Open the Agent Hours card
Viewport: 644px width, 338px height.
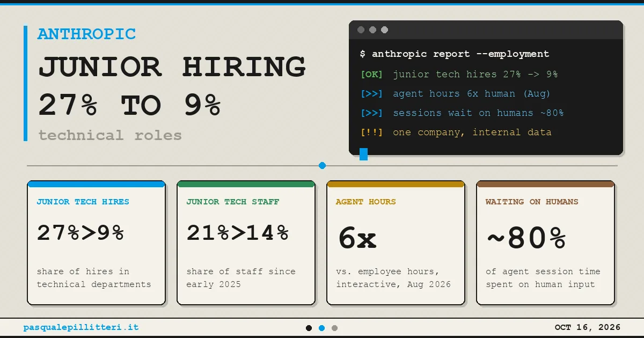point(396,243)
